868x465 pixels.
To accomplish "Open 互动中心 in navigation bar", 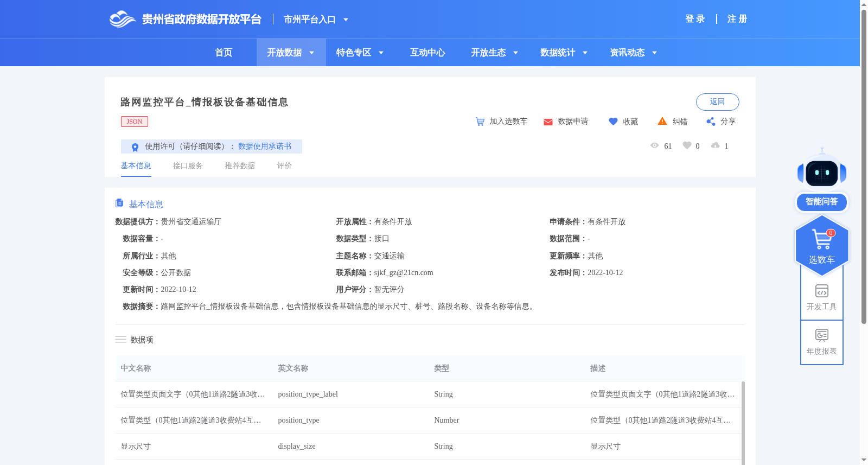I will (427, 53).
